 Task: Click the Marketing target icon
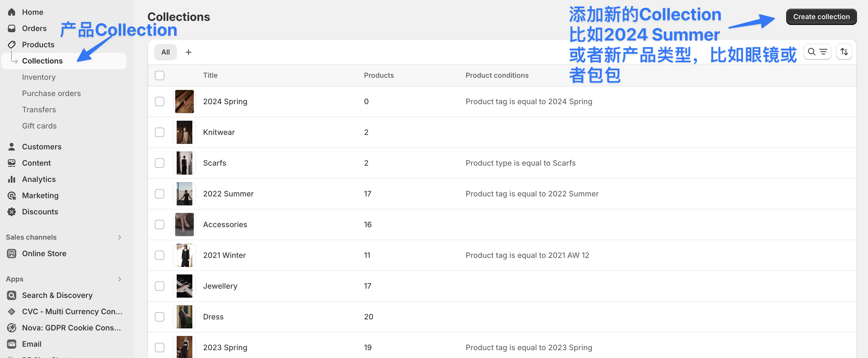pos(11,196)
